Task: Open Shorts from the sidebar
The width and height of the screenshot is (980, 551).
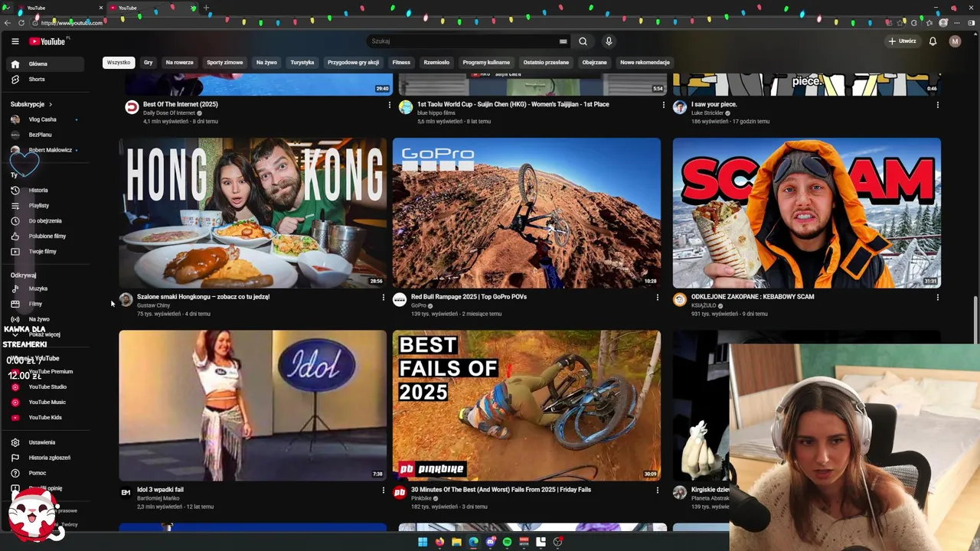Action: coord(45,80)
